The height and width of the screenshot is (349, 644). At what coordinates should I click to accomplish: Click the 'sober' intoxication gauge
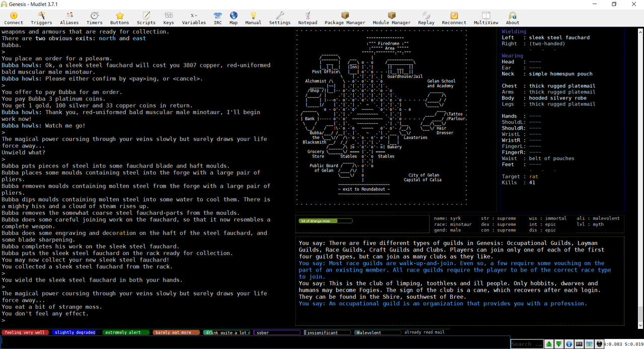277,332
